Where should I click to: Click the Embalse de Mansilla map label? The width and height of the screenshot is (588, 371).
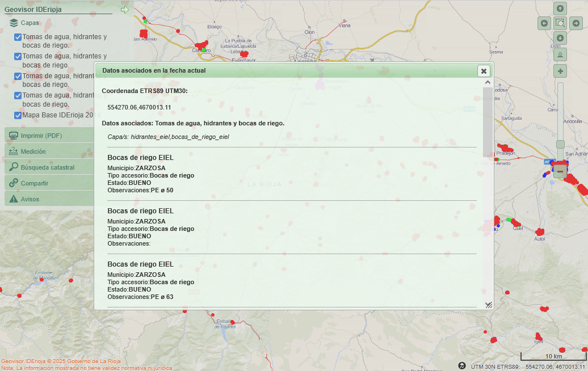pyautogui.click(x=44, y=275)
